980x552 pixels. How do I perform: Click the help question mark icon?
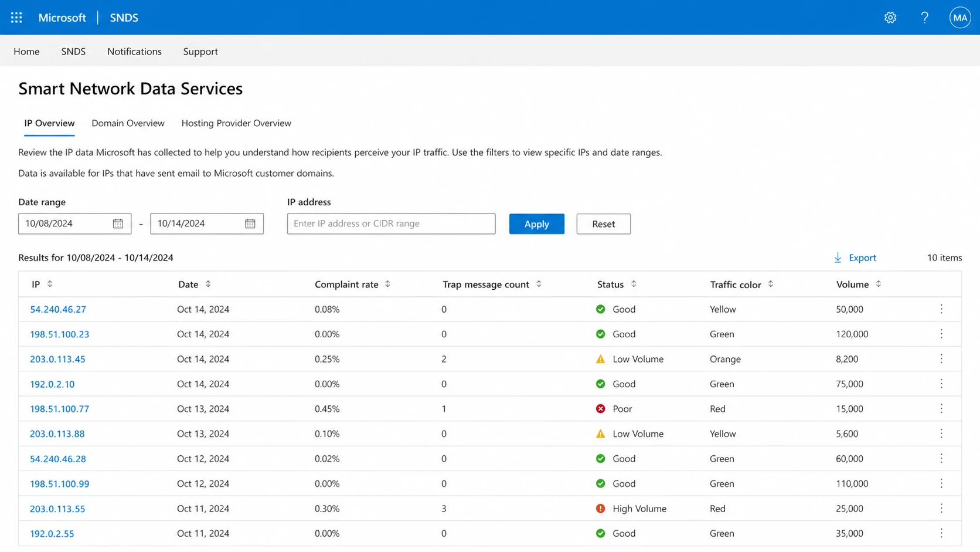point(924,18)
